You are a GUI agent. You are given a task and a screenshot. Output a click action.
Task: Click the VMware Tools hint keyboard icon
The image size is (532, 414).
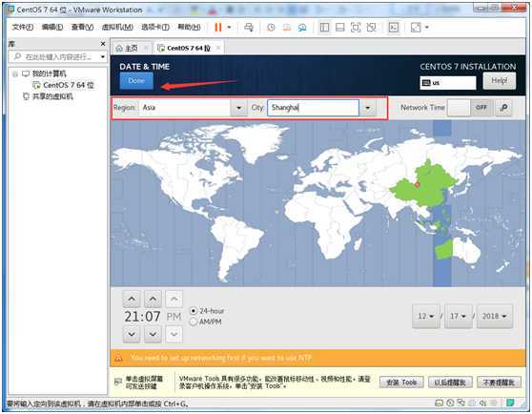click(x=118, y=383)
